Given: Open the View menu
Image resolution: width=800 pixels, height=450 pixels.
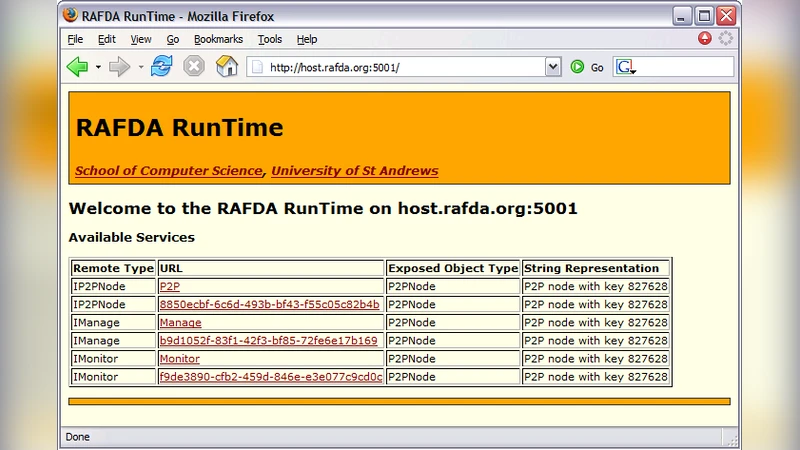Looking at the screenshot, I should click(141, 39).
